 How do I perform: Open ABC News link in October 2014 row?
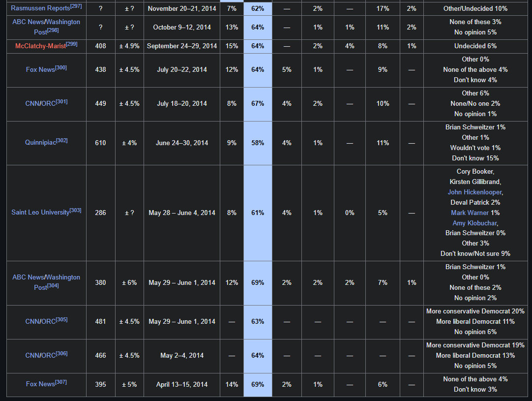tap(28, 22)
